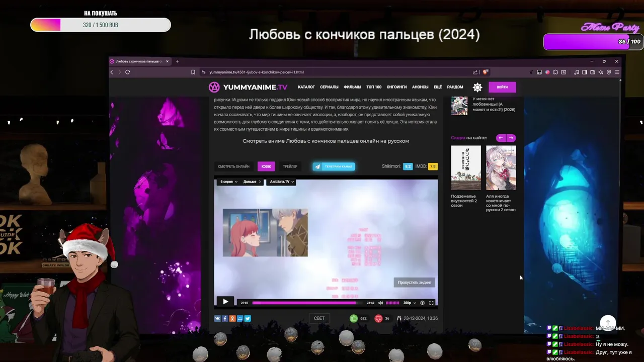The width and height of the screenshot is (644, 362).
Task: Click the YummyAnime.tv logo
Action: point(248,87)
